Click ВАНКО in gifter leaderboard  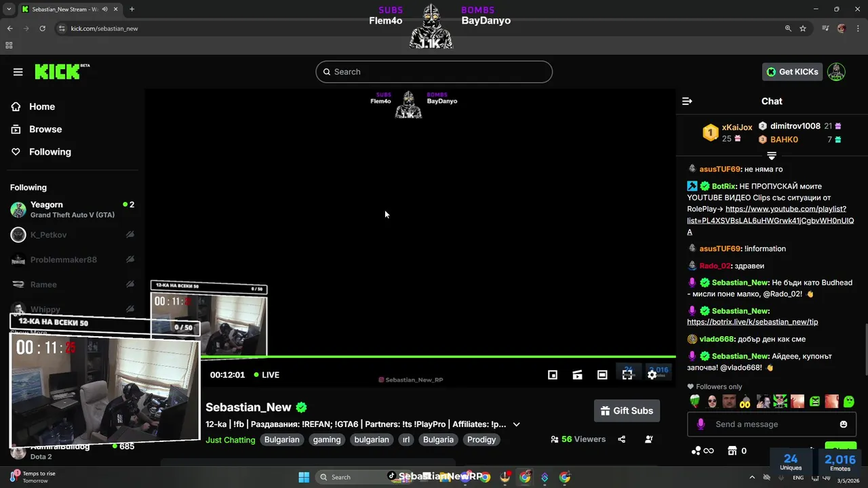pyautogui.click(x=784, y=140)
